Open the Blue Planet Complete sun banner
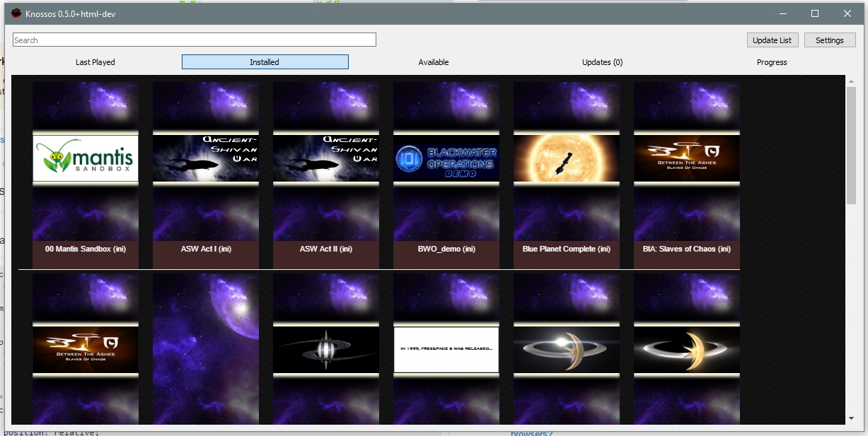 coord(567,158)
